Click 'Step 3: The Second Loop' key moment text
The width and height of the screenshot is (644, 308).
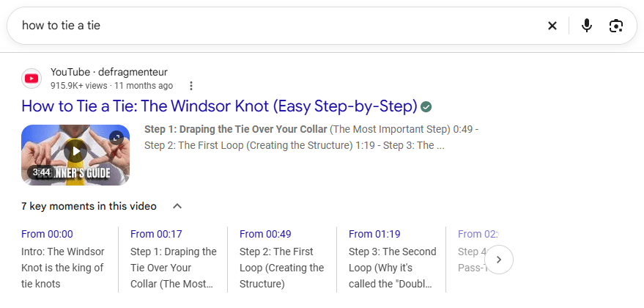click(393, 268)
